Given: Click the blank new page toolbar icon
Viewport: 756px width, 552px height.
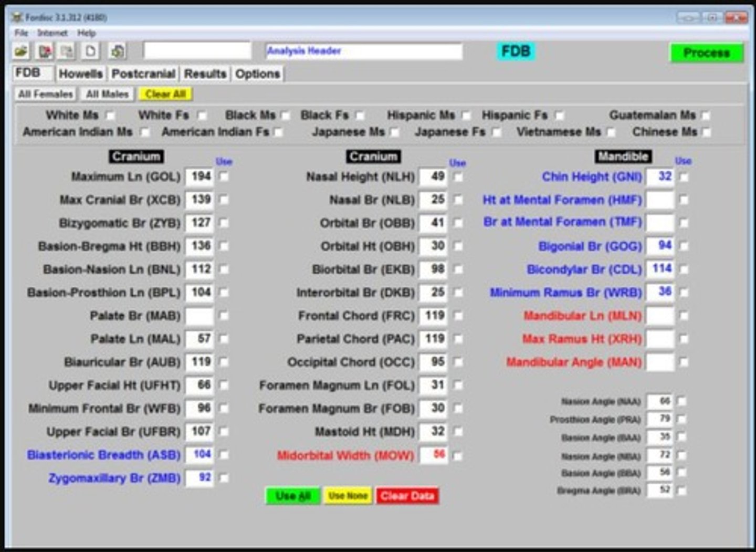Looking at the screenshot, I should point(91,51).
